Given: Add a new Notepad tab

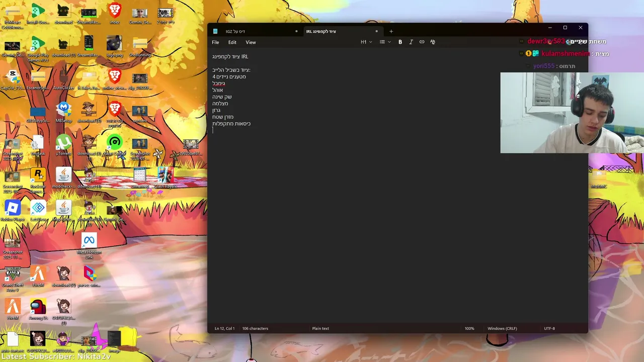Looking at the screenshot, I should coord(391,31).
